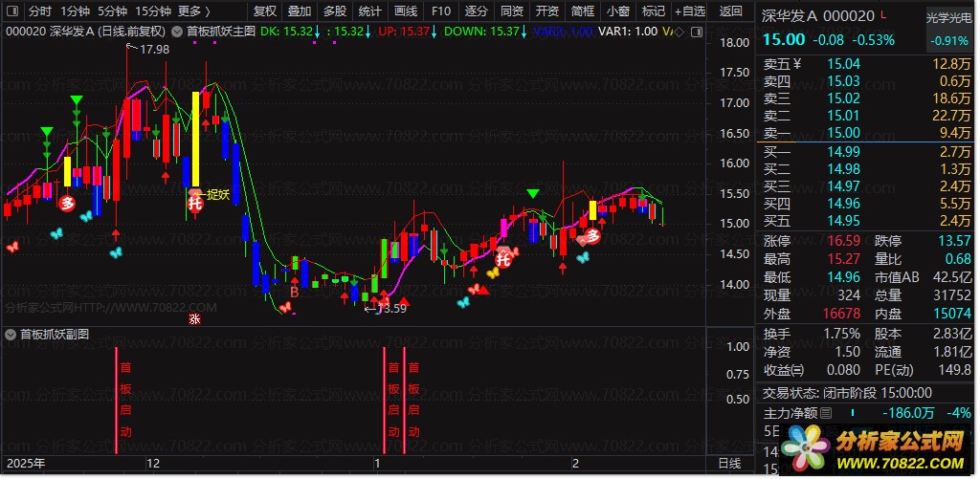980x479 pixels.
Task: Select the 买三 14.97 order row
Action: coord(866,186)
